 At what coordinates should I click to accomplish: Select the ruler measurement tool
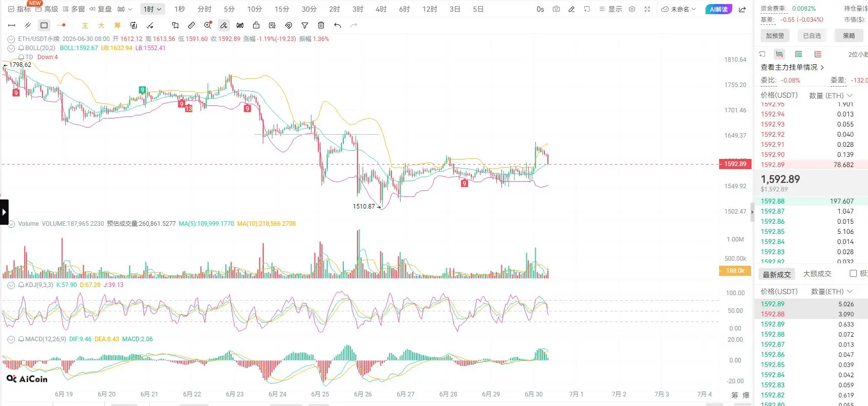coord(191,25)
